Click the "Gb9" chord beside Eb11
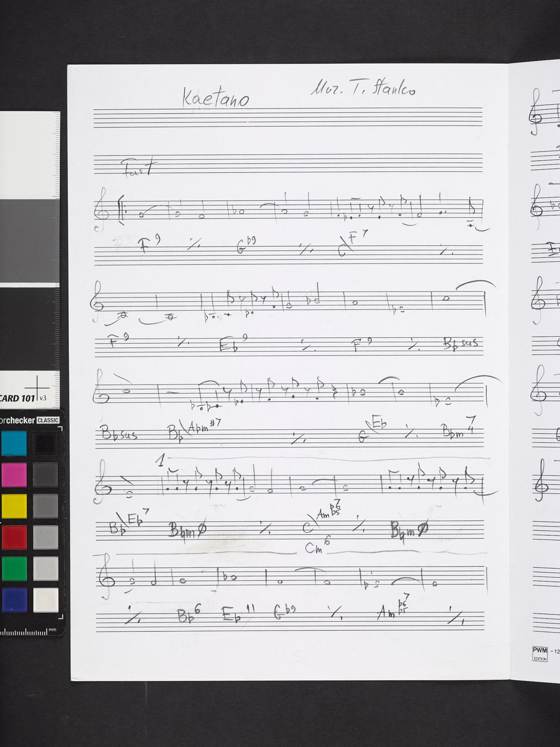This screenshot has width=560, height=747. click(285, 612)
